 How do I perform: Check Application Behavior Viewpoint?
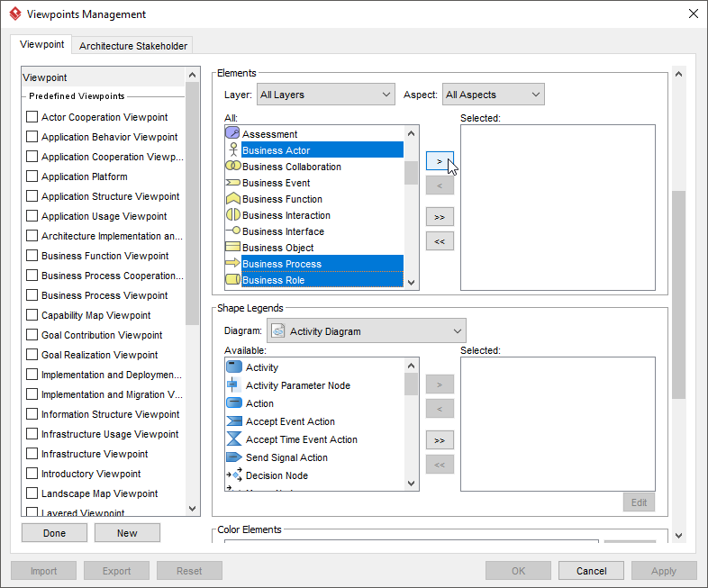click(32, 136)
